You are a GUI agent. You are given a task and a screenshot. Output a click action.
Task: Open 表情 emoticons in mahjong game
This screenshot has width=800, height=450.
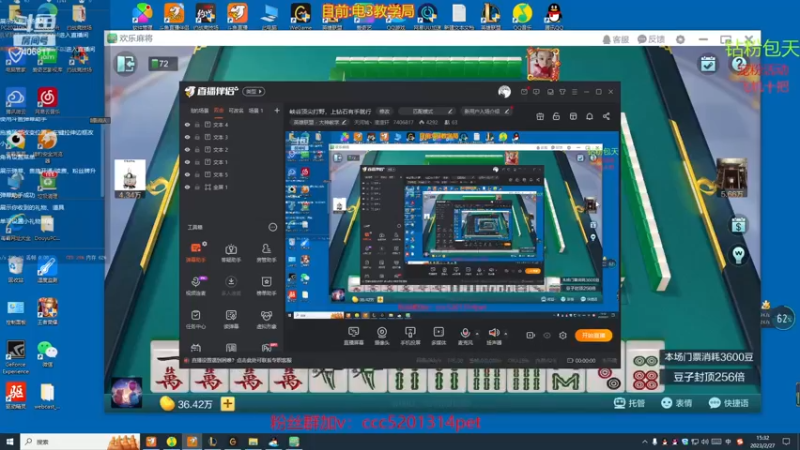point(677,403)
